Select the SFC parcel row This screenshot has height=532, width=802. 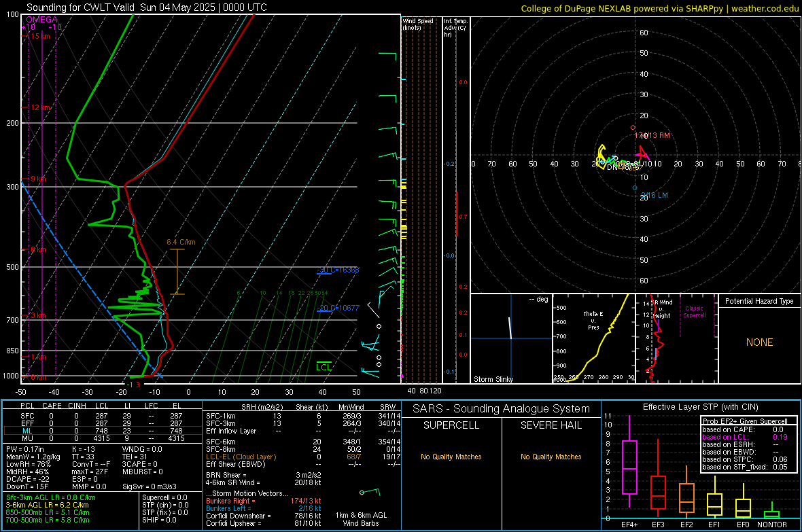click(103, 416)
